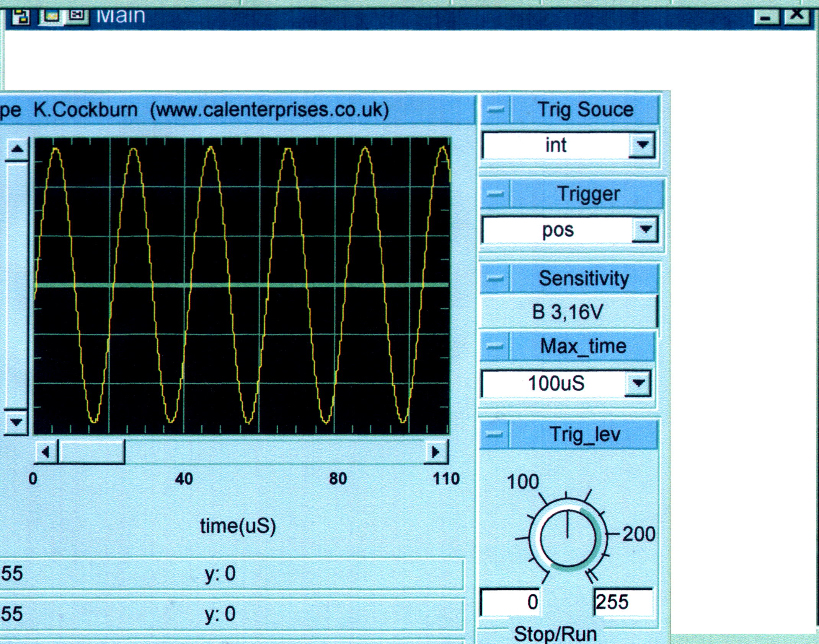Click the 200 mark on Trig_lev dial
819x644 pixels.
point(639,534)
